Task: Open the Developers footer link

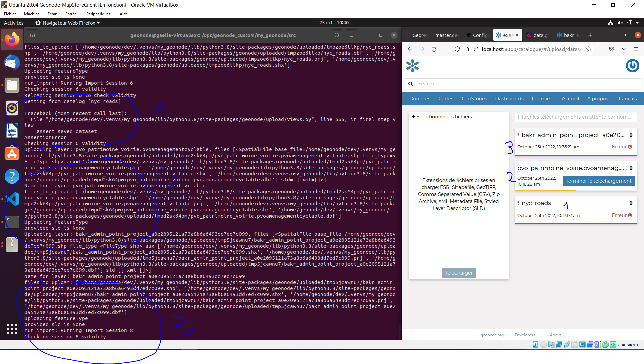Action: 525,335
